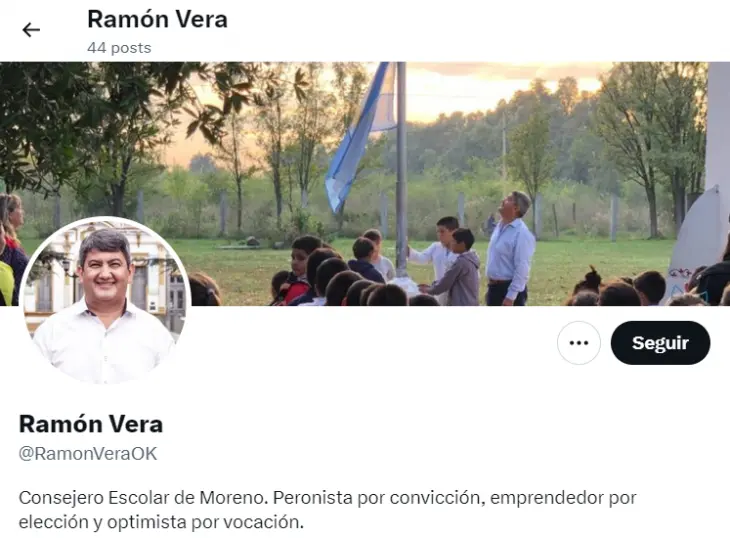
Task: Click the @RamonVeraOK handle
Action: [x=88, y=454]
